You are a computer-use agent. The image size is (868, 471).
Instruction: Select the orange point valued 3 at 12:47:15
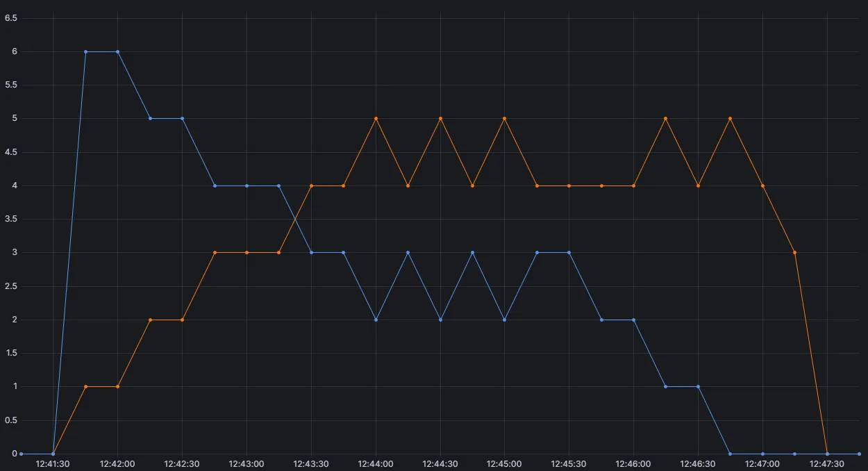point(794,252)
